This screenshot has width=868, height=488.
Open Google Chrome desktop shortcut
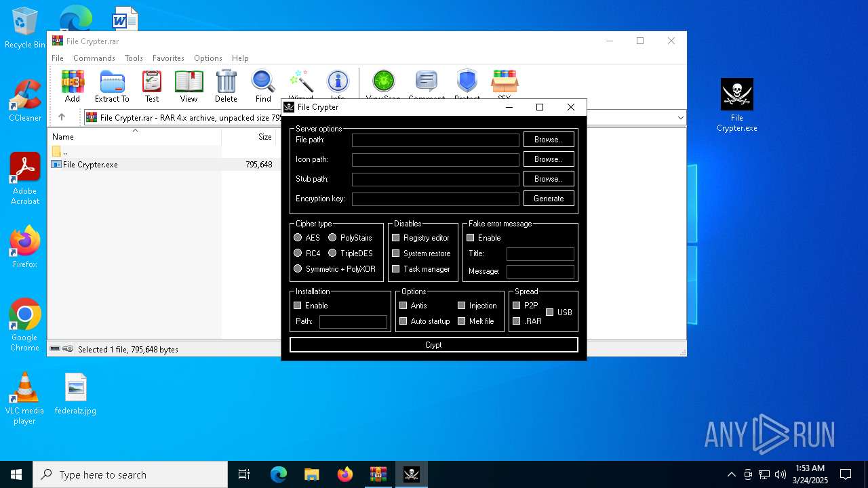pos(24,325)
